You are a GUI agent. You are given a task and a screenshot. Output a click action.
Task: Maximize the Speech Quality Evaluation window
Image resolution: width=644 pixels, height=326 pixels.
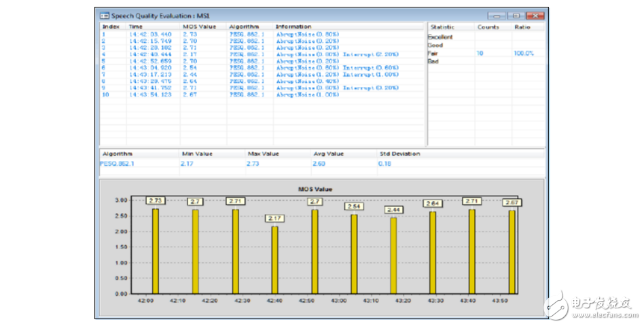[516, 15]
